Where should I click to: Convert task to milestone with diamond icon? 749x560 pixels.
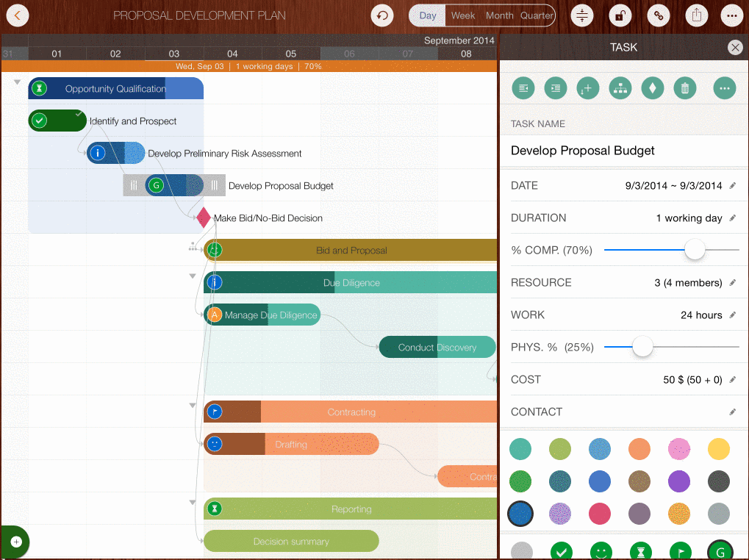653,88
